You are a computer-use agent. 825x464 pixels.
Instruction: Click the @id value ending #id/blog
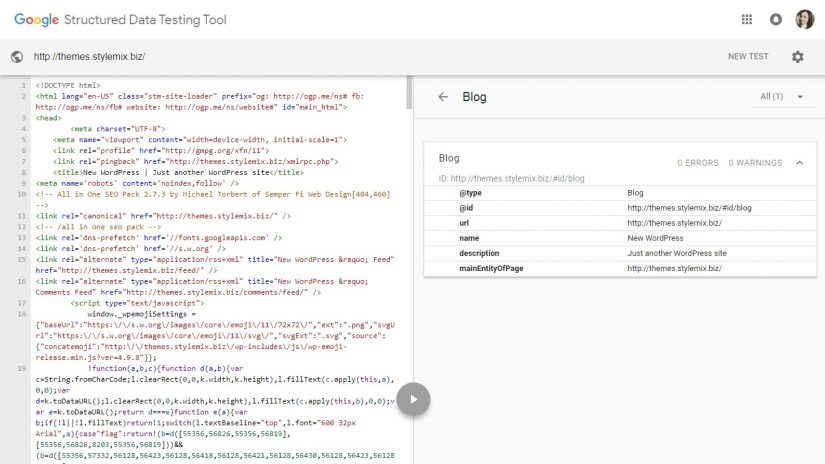(x=689, y=208)
